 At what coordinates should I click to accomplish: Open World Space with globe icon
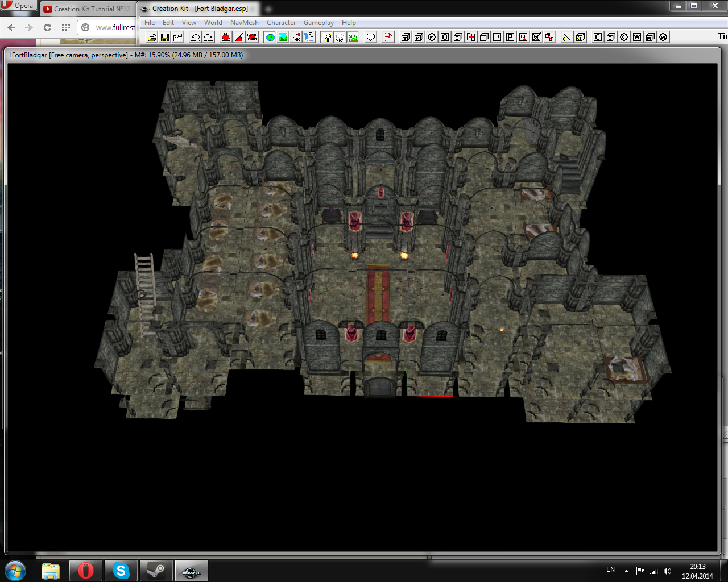[x=270, y=37]
